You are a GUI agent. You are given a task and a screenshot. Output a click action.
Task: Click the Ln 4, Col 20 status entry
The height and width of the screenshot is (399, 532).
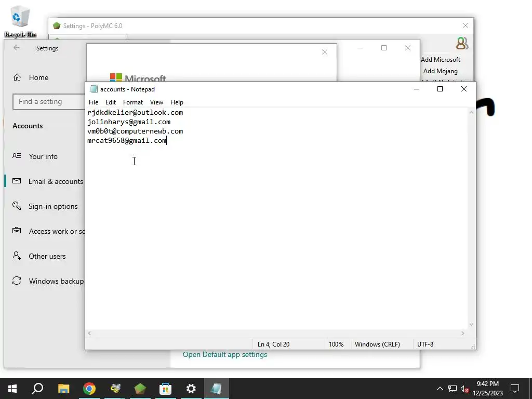(273, 344)
